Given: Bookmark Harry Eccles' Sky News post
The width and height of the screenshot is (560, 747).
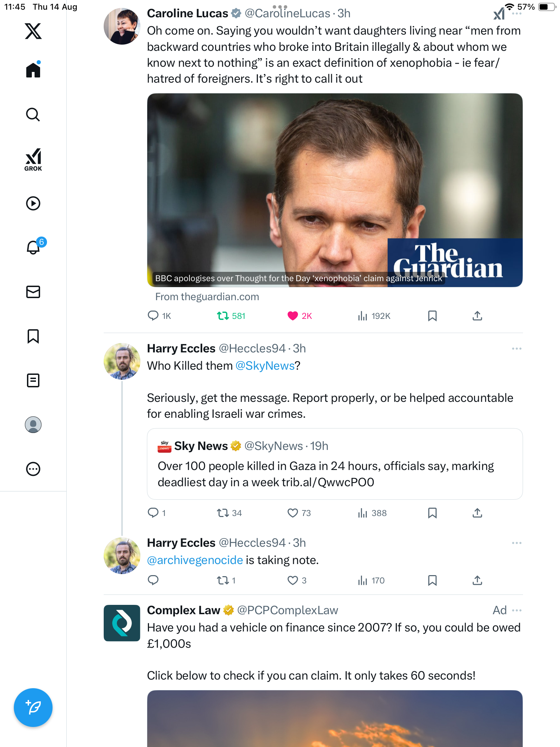Looking at the screenshot, I should pos(432,513).
